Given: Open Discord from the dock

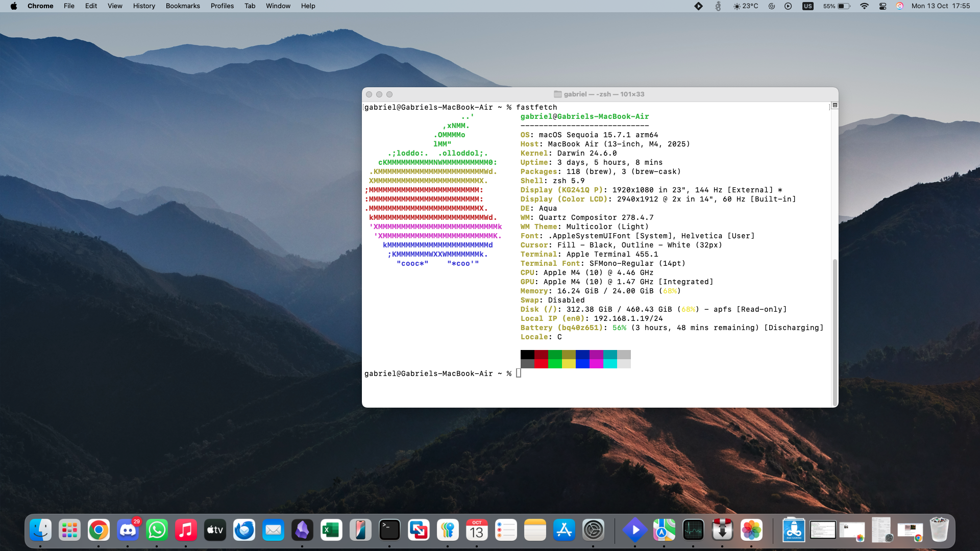Looking at the screenshot, I should [128, 531].
